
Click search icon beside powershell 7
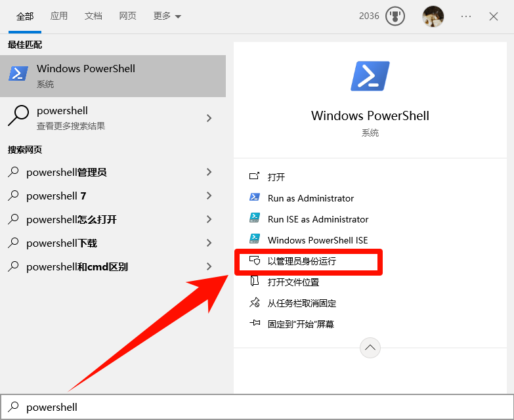(13, 196)
